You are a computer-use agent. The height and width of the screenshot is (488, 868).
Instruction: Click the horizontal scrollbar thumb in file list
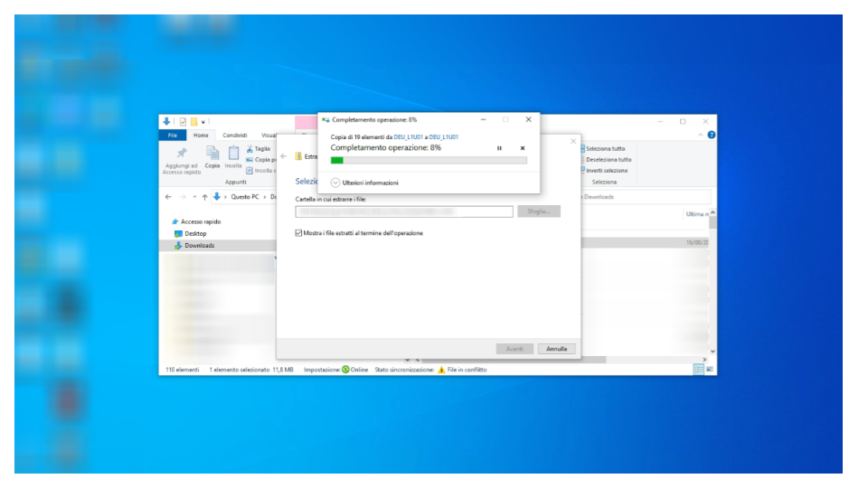coord(514,361)
